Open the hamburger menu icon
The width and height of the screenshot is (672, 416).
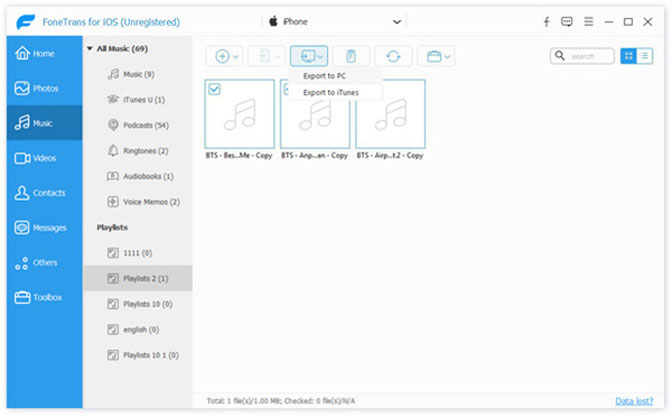[588, 21]
